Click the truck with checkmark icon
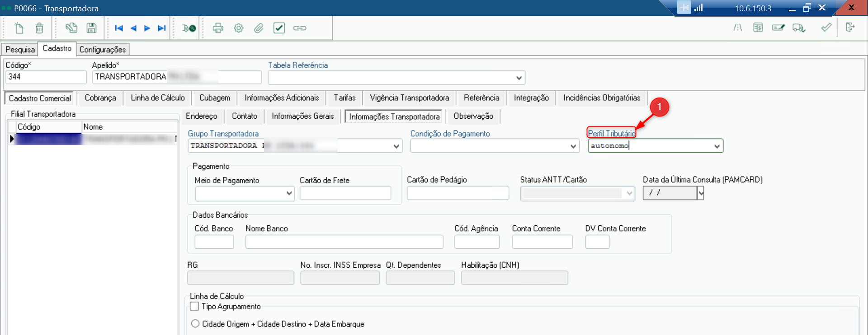The width and height of the screenshot is (868, 335). [799, 28]
